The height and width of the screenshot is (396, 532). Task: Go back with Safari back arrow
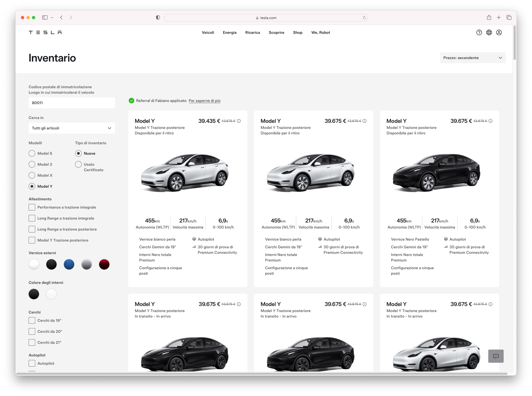pos(61,17)
